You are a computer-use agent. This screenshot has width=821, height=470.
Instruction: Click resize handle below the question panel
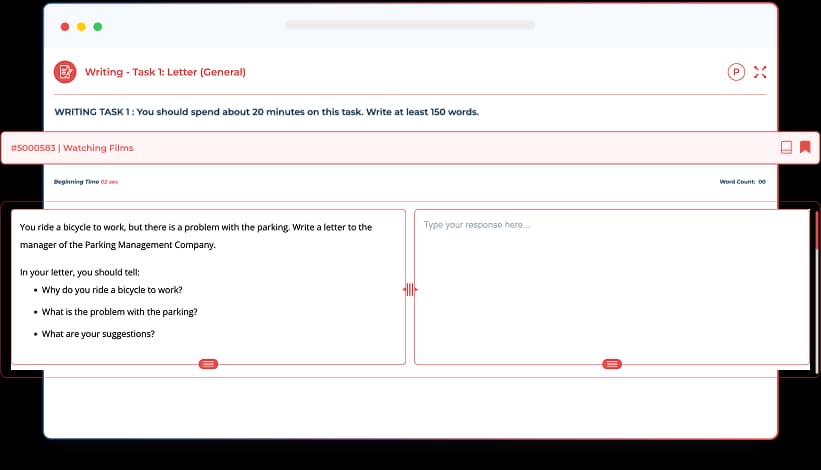209,364
